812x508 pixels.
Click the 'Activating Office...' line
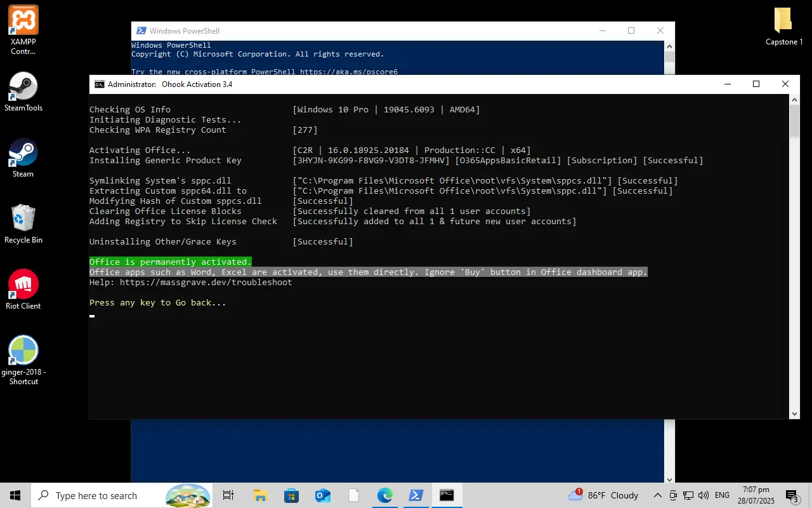(x=140, y=150)
